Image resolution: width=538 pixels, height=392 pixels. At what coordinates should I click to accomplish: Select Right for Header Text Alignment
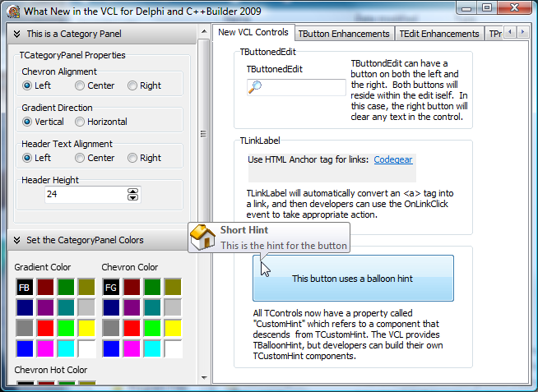coord(132,158)
